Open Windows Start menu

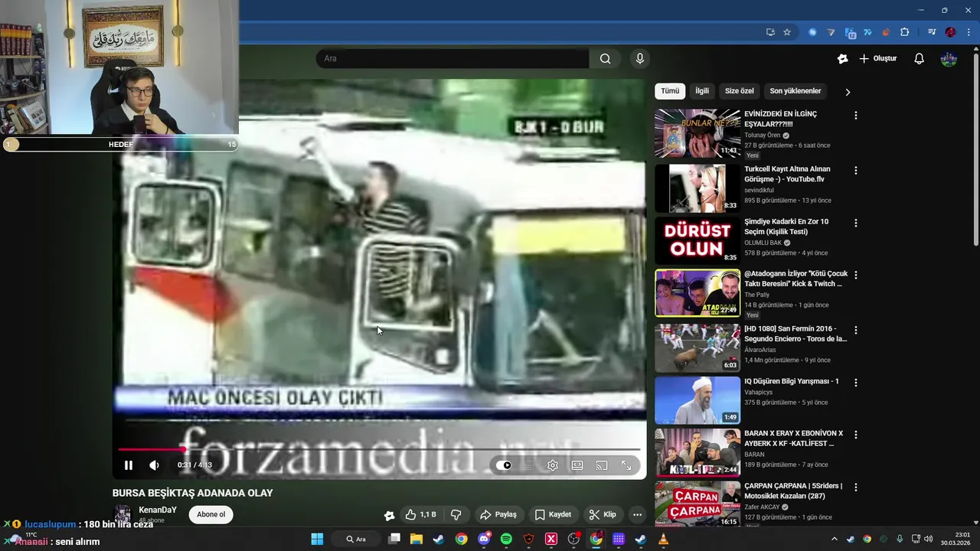(317, 539)
